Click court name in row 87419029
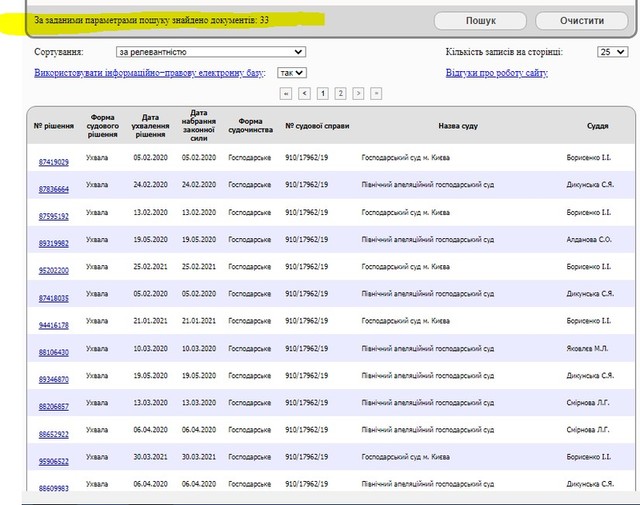The height and width of the screenshot is (505, 640). 405,158
